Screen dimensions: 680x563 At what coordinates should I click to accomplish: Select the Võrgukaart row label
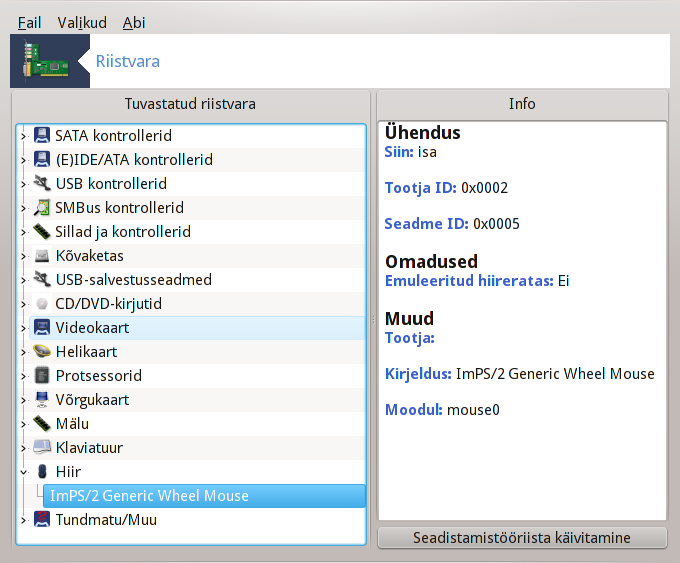click(92, 399)
